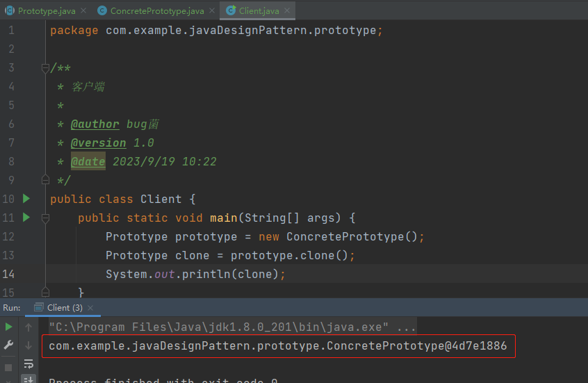The width and height of the screenshot is (588, 383).
Task: Run the Client class from the line 10 gutter
Action: coord(26,198)
